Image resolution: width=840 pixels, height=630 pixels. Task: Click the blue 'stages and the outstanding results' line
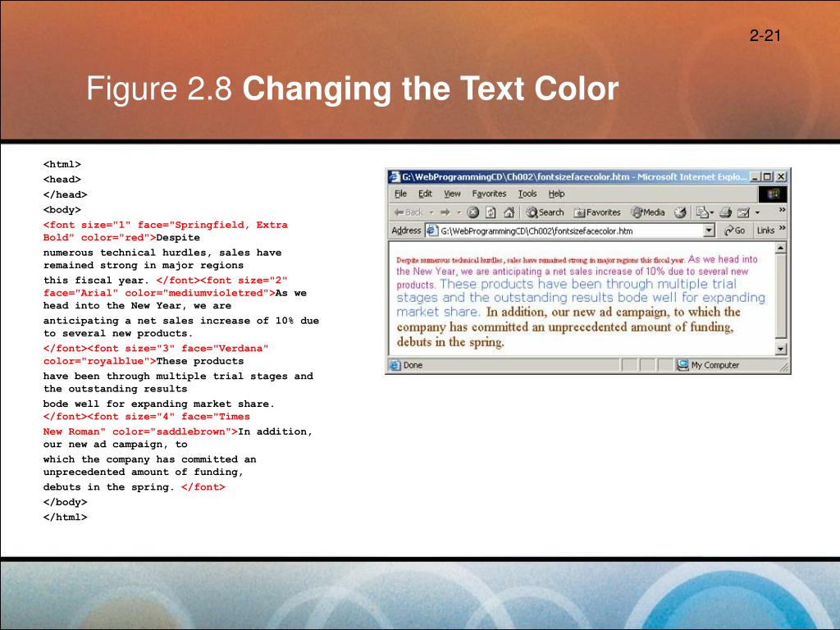click(581, 298)
